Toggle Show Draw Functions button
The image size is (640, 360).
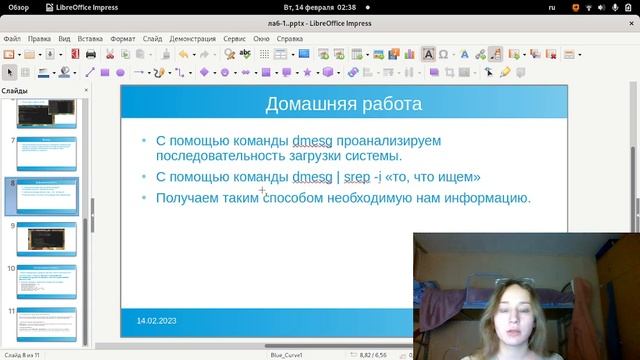pos(496,54)
